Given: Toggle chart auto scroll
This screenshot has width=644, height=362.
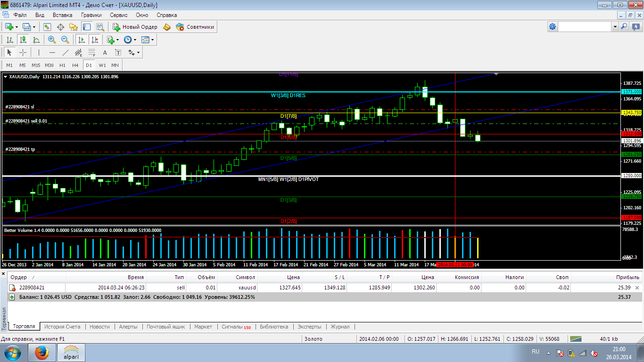Looking at the screenshot, I should (82, 40).
